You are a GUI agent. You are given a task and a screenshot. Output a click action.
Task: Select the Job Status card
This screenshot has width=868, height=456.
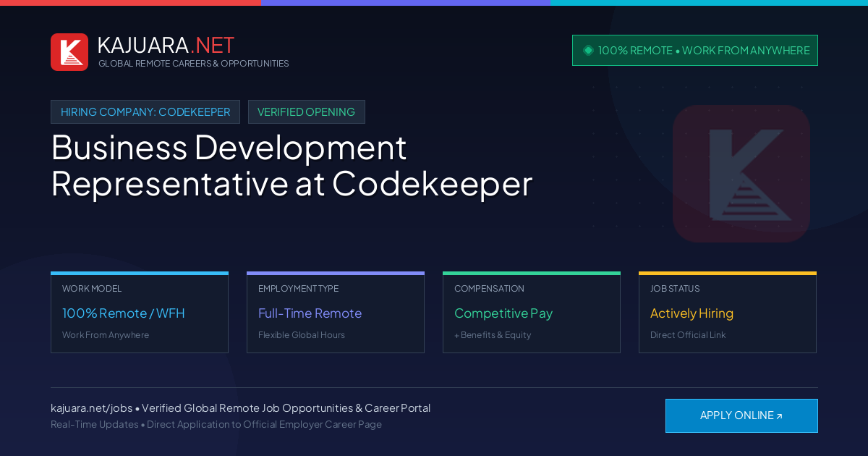(728, 313)
